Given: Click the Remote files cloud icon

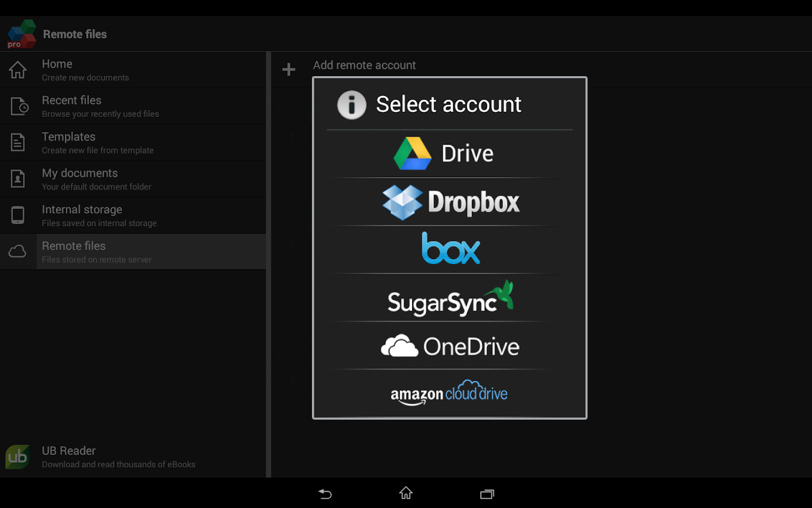Looking at the screenshot, I should pyautogui.click(x=17, y=251).
